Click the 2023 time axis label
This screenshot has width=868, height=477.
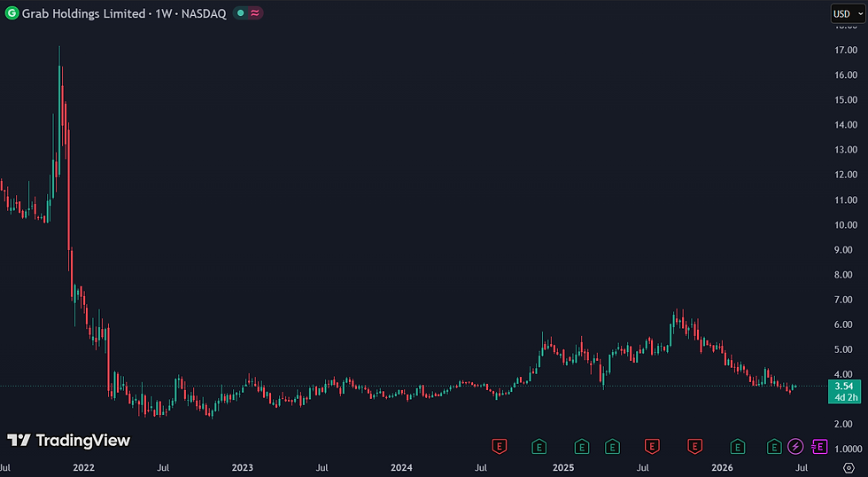click(243, 468)
